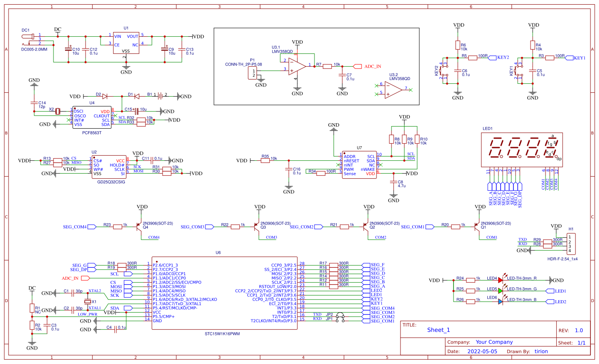Select resistor R7 before ADC_IN
Image resolution: width=599 pixels, height=364 pixels.
pyautogui.click(x=327, y=66)
